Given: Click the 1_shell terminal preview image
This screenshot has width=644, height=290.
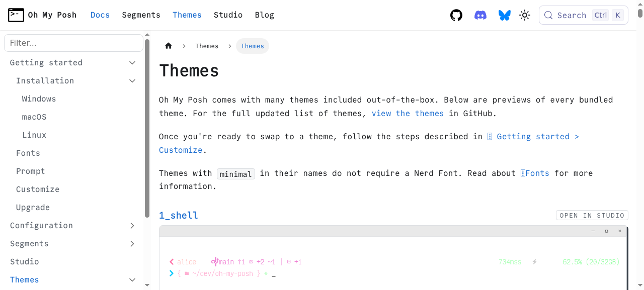Looking at the screenshot, I should tap(393, 258).
